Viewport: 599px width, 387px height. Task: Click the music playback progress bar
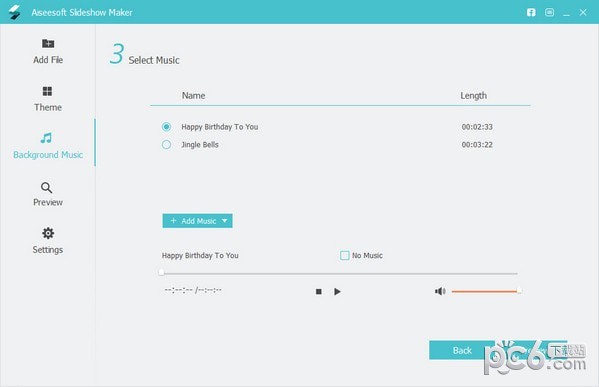tap(339, 273)
